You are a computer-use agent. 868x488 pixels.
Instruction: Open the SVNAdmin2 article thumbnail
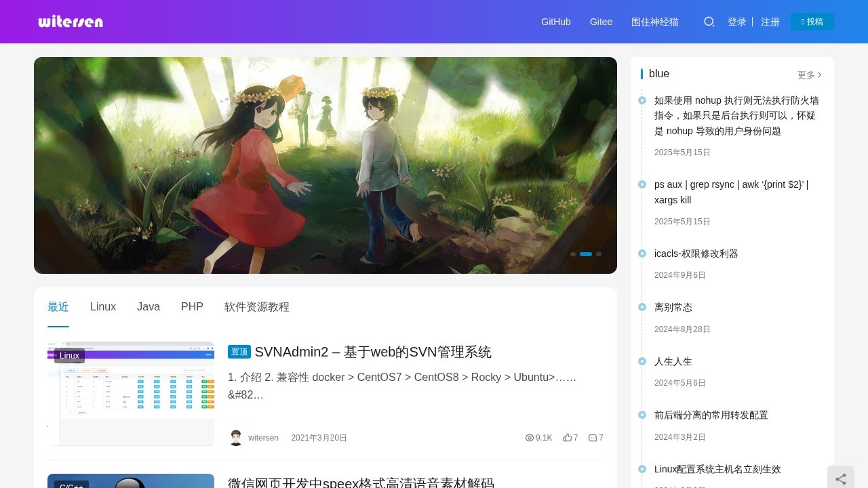point(130,392)
